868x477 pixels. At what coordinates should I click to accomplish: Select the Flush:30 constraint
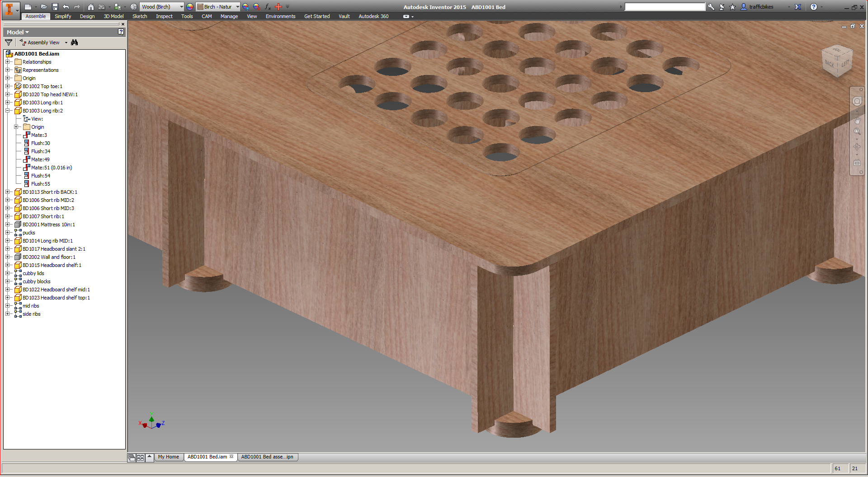pyautogui.click(x=41, y=143)
